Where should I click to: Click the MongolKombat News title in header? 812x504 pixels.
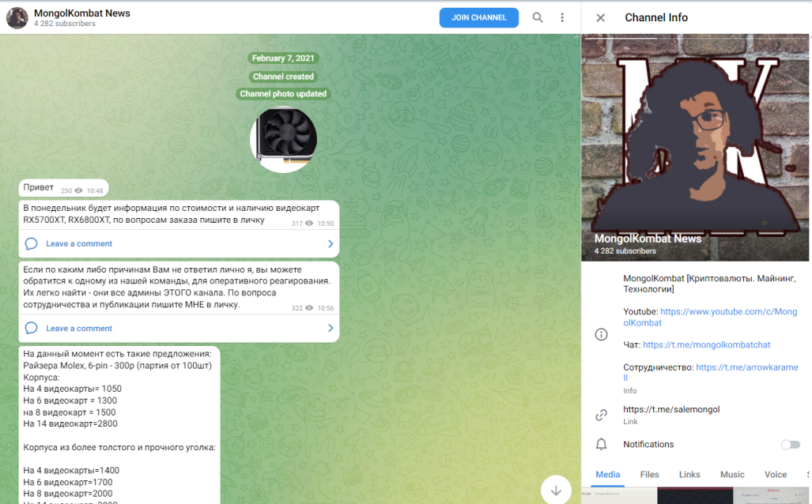click(81, 13)
